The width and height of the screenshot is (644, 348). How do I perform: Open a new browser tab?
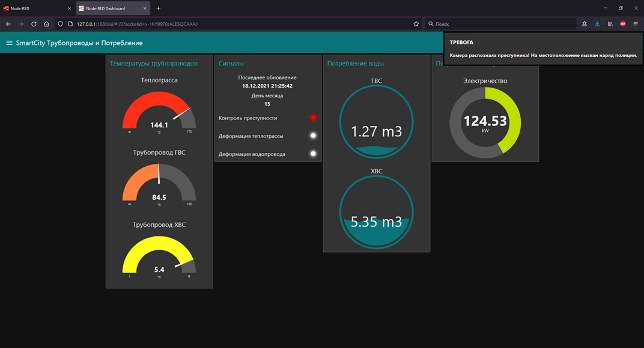pyautogui.click(x=158, y=8)
